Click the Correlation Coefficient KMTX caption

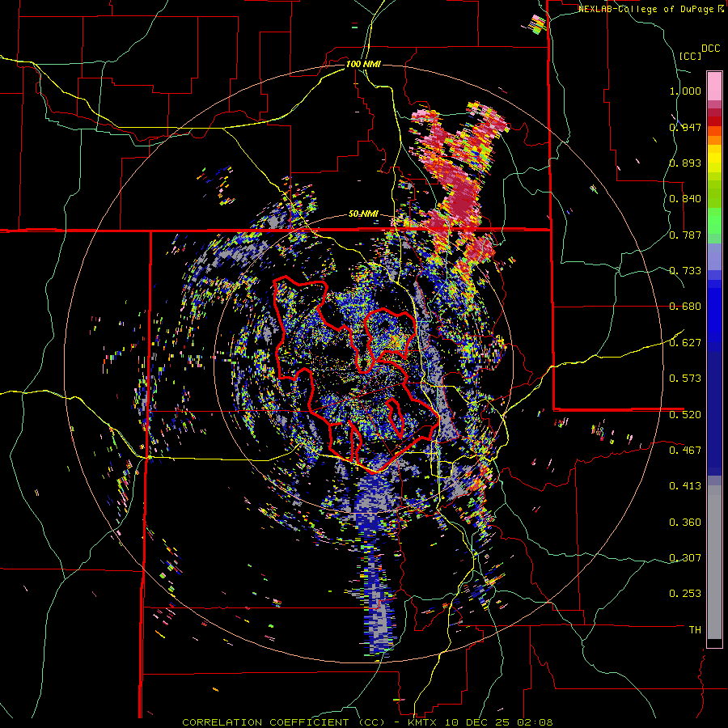click(x=367, y=722)
